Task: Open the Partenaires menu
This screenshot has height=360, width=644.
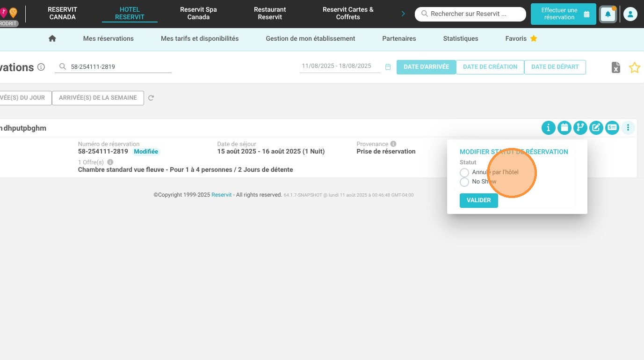Action: click(399, 38)
